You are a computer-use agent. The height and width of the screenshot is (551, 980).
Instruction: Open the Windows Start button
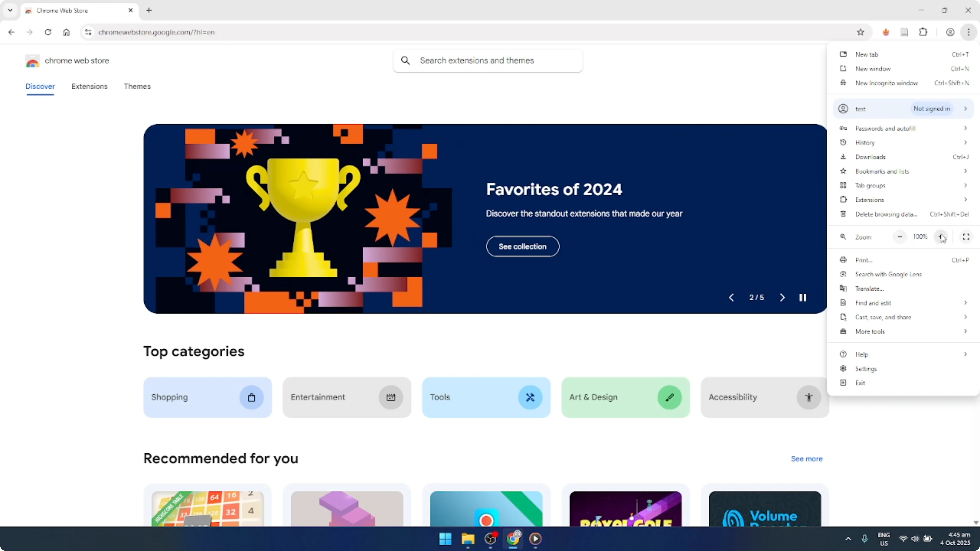pyautogui.click(x=445, y=539)
